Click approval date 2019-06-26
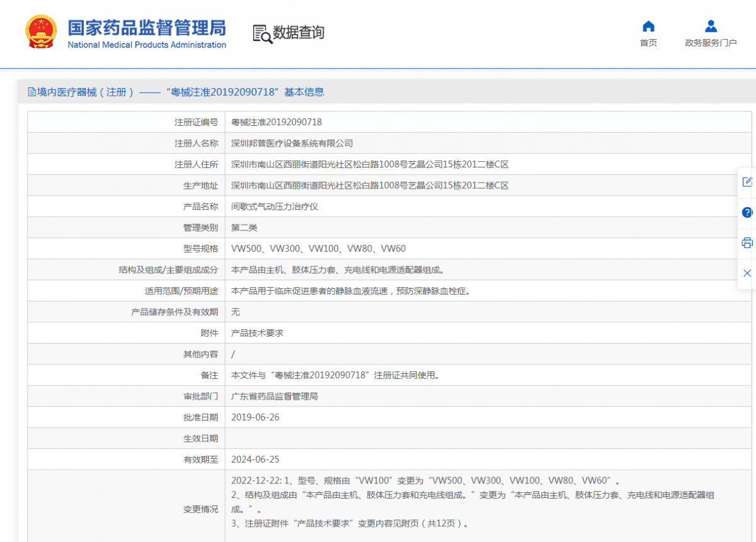This screenshot has height=542, width=756. tap(255, 417)
